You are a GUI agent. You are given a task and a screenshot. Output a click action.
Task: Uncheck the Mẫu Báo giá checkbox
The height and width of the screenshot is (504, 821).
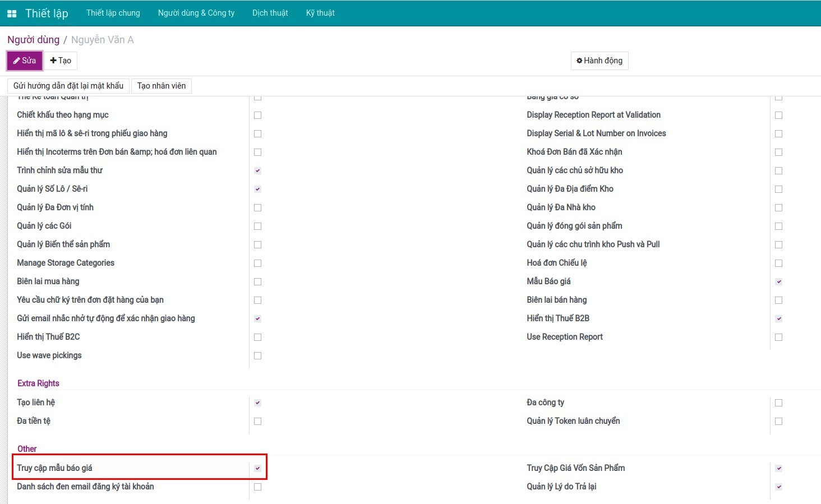tap(778, 281)
